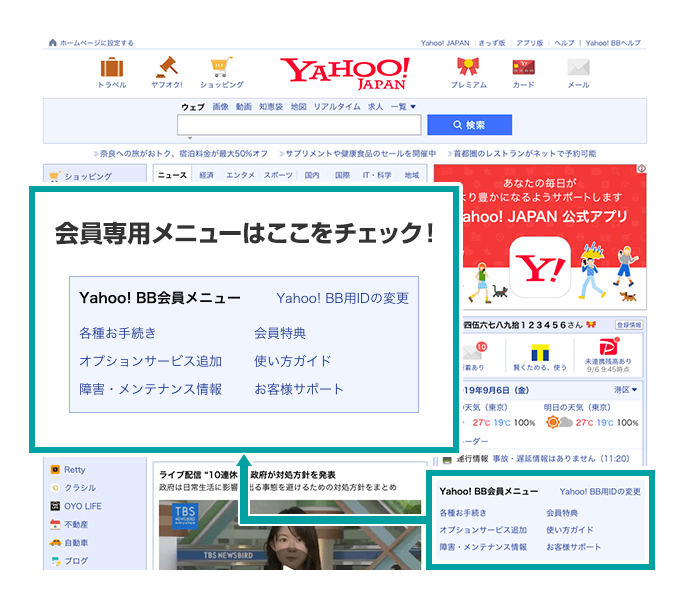The height and width of the screenshot is (600, 690).
Task: Click the home icon for ホームページに設定する
Action: click(53, 43)
